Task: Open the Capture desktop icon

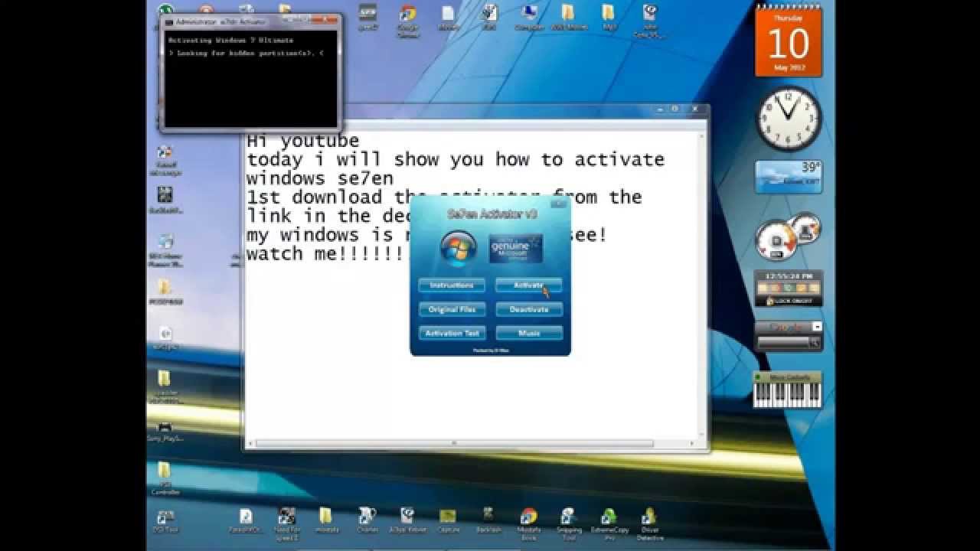Action: (448, 520)
